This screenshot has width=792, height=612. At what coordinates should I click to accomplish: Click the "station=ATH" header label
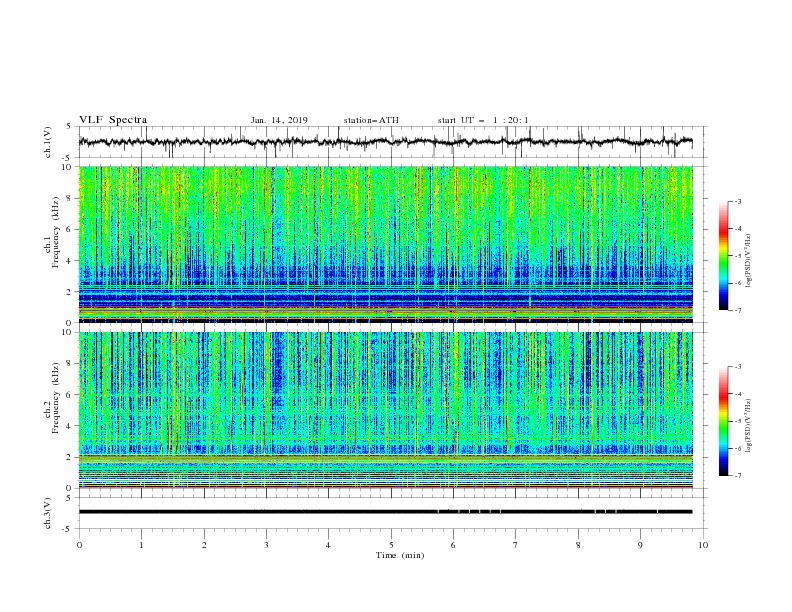tap(371, 120)
